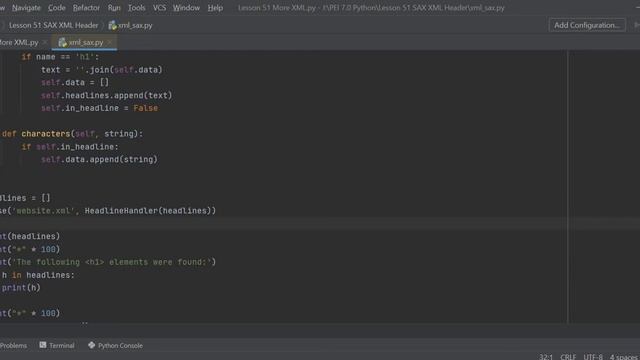Open the Code menu
Viewport: 640px width, 360px height.
click(57, 8)
